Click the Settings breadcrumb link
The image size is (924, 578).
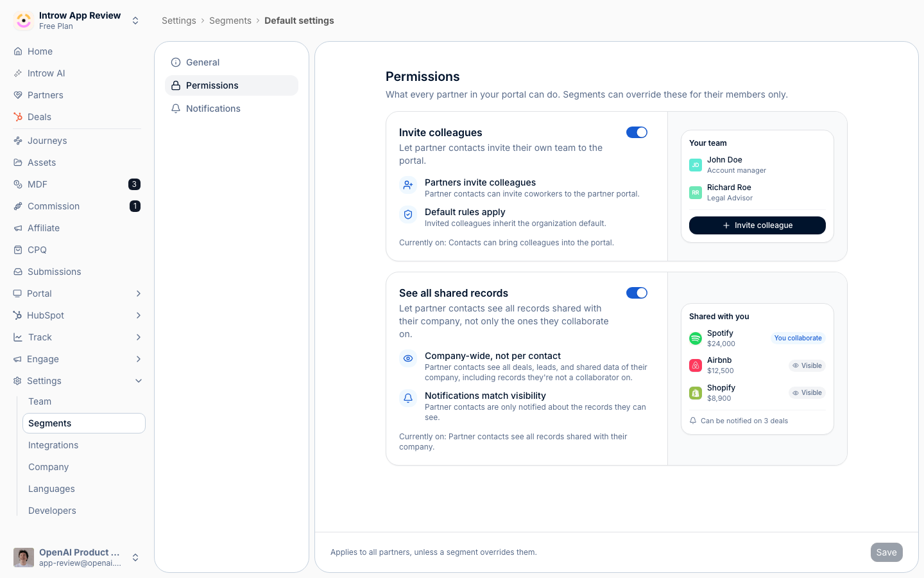(x=179, y=21)
